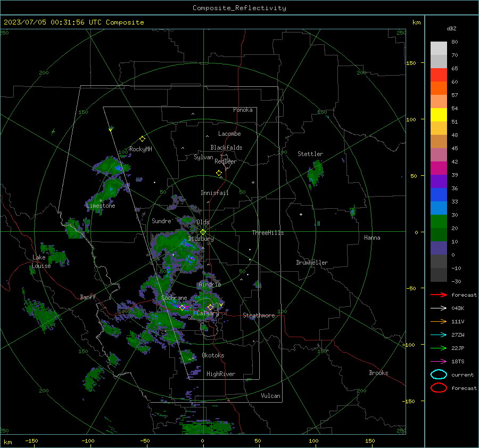Click the Brooks town label

[378, 373]
